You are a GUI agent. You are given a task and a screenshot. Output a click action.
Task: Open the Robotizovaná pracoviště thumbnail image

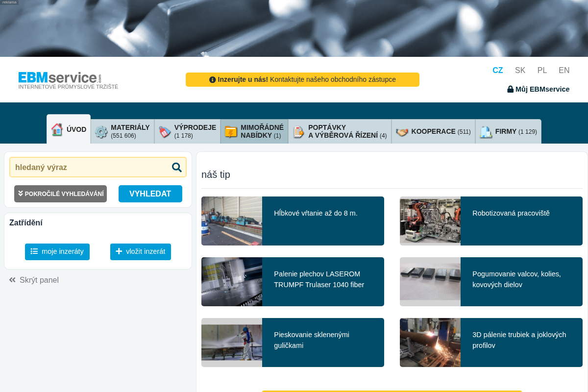point(430,221)
